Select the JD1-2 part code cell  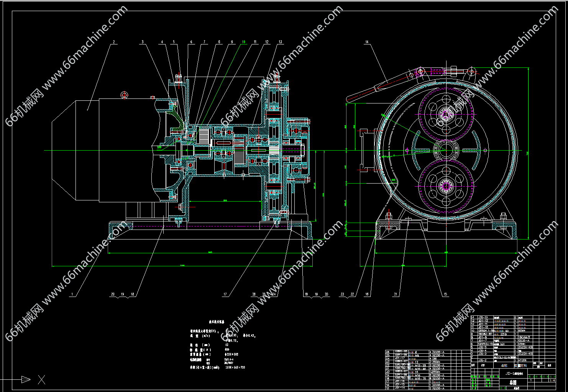(483, 360)
